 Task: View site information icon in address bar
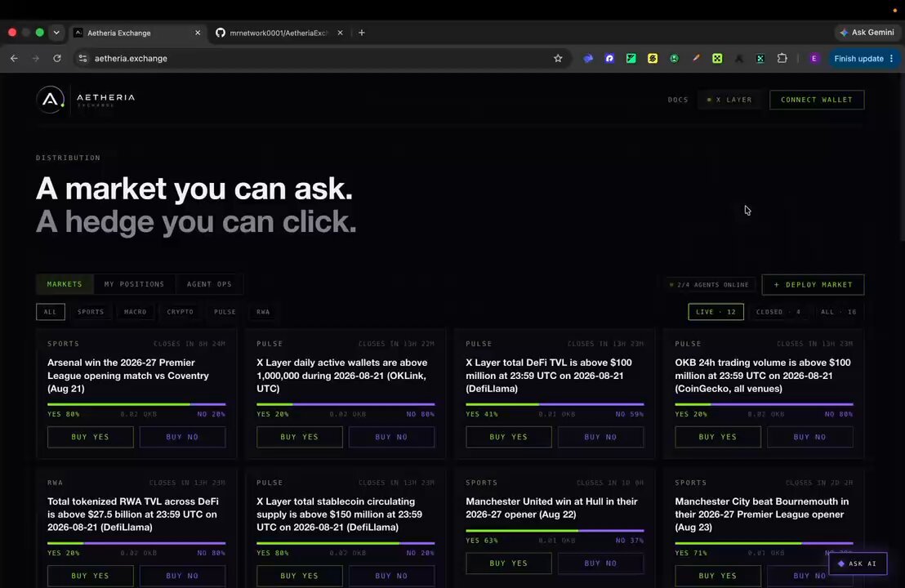(x=83, y=58)
